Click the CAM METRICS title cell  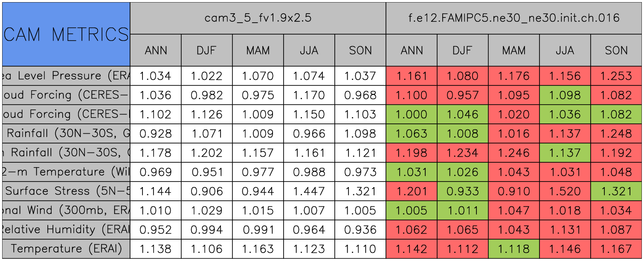66,34
